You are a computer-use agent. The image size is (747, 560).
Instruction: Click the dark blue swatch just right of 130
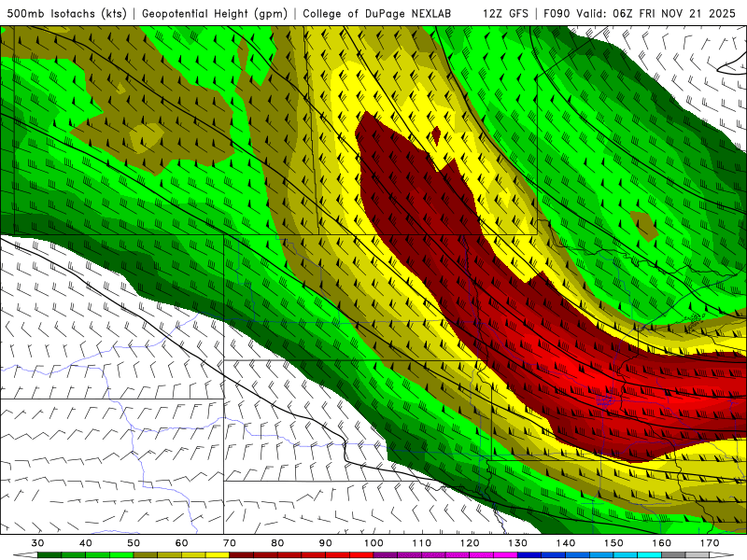pyautogui.click(x=529, y=555)
